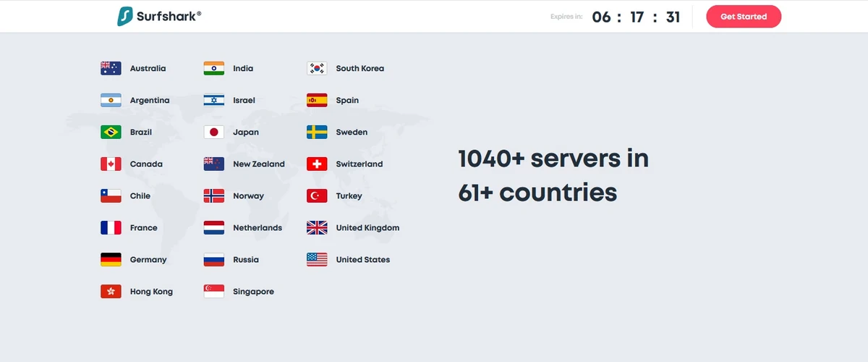Select the Turkey country label
868x362 pixels.
tap(349, 196)
